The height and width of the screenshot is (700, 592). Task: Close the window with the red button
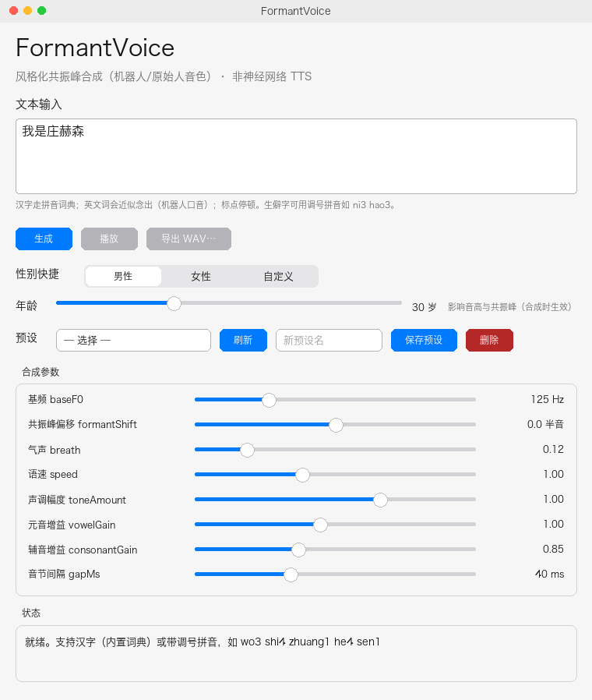(x=14, y=11)
